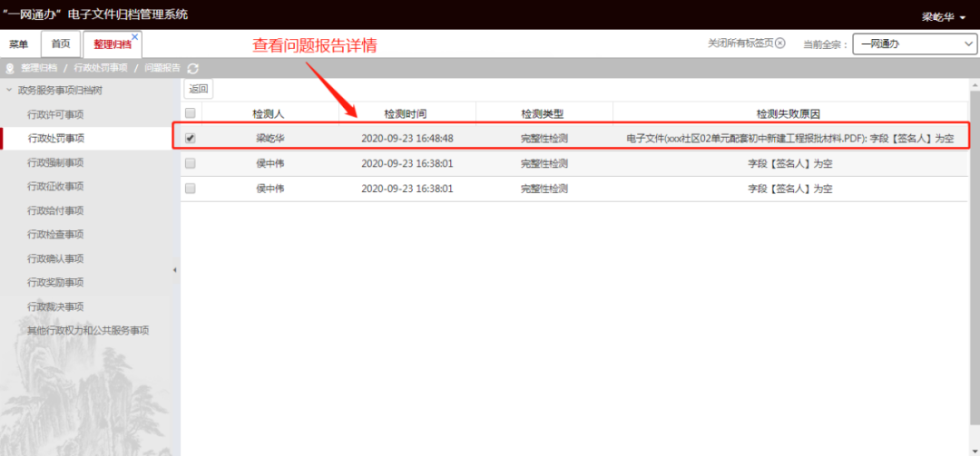Click the refresh icon in breadcrumb bar

coord(193,68)
